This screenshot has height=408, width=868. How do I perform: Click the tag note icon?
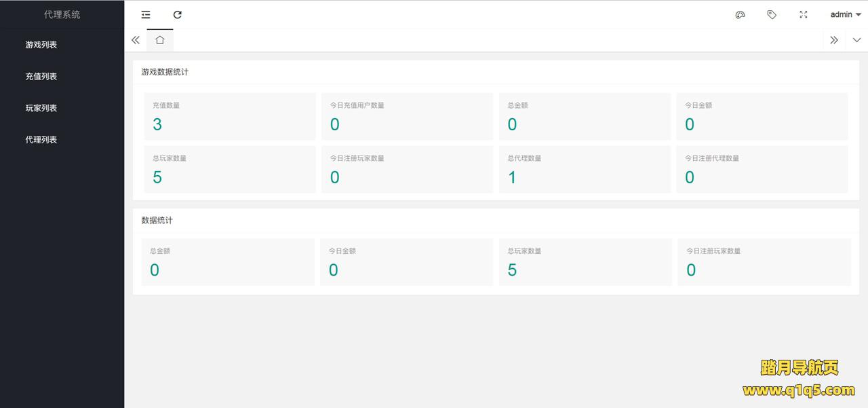tap(772, 14)
